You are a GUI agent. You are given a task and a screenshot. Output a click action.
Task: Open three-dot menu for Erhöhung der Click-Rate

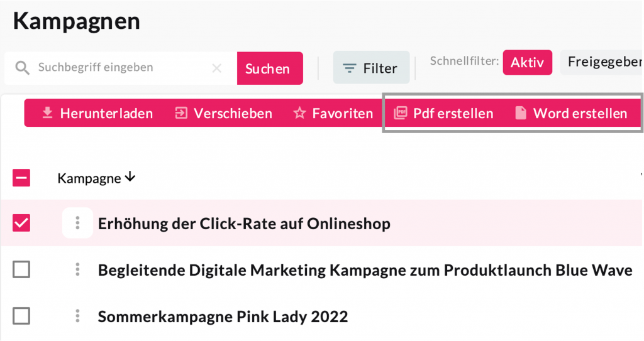pos(77,223)
